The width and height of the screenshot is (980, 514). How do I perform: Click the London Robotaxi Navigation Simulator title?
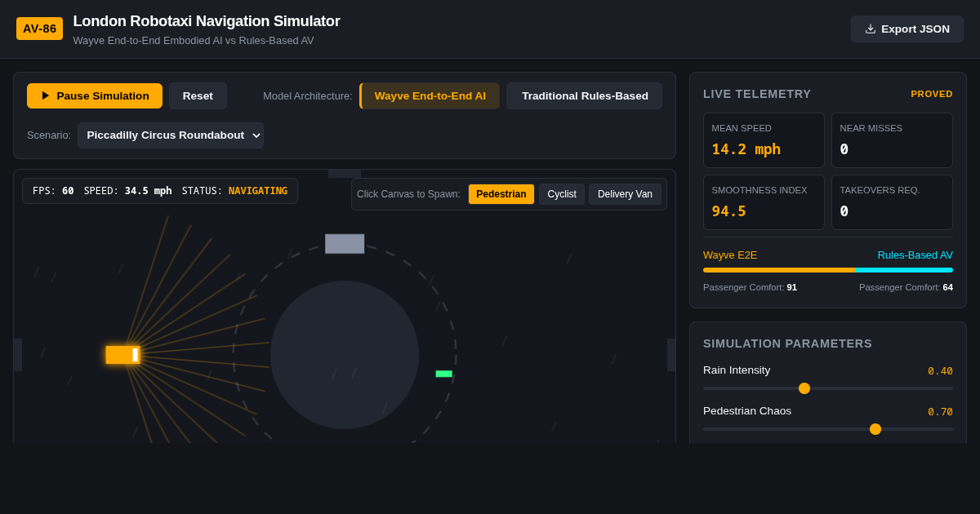coord(207,21)
